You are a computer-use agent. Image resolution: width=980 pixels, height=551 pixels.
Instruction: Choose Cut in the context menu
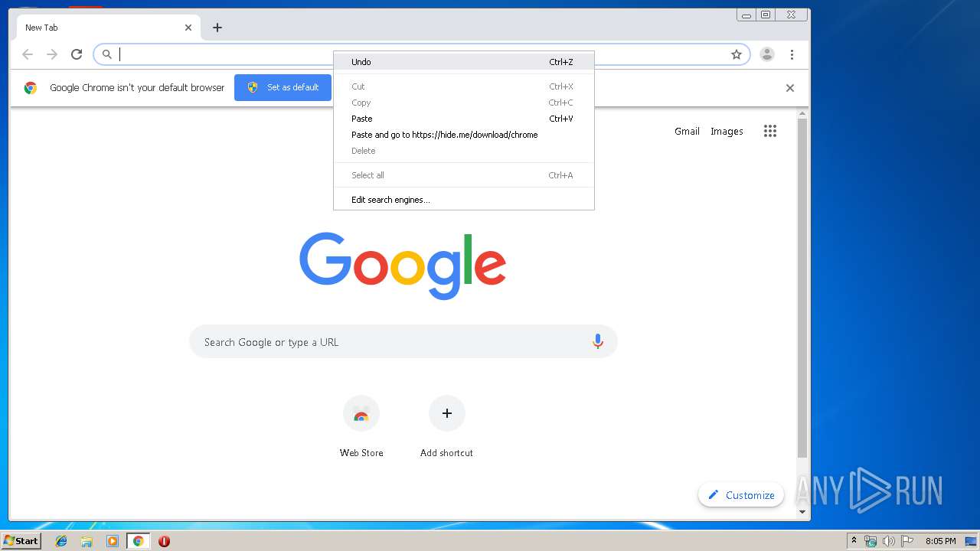[463, 86]
